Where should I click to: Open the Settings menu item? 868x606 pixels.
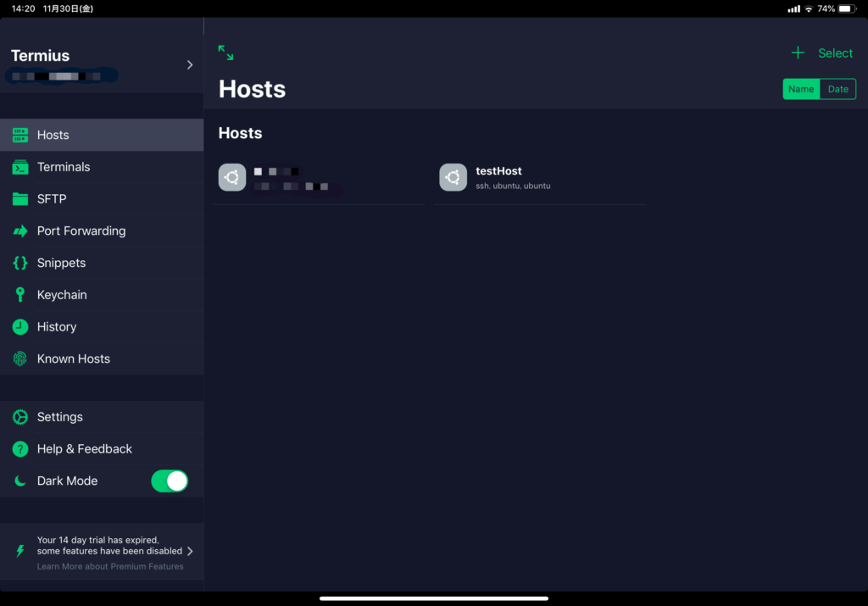pyautogui.click(x=102, y=417)
